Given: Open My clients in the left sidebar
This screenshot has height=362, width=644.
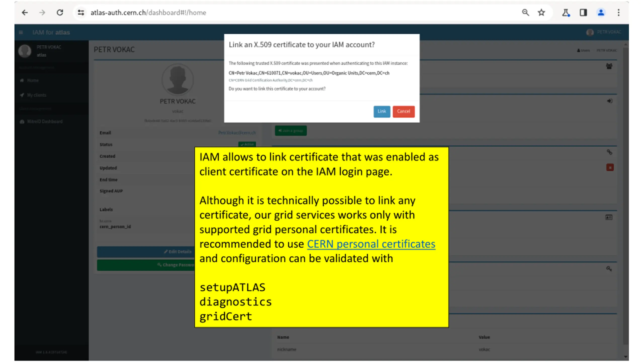Looking at the screenshot, I should 36,95.
